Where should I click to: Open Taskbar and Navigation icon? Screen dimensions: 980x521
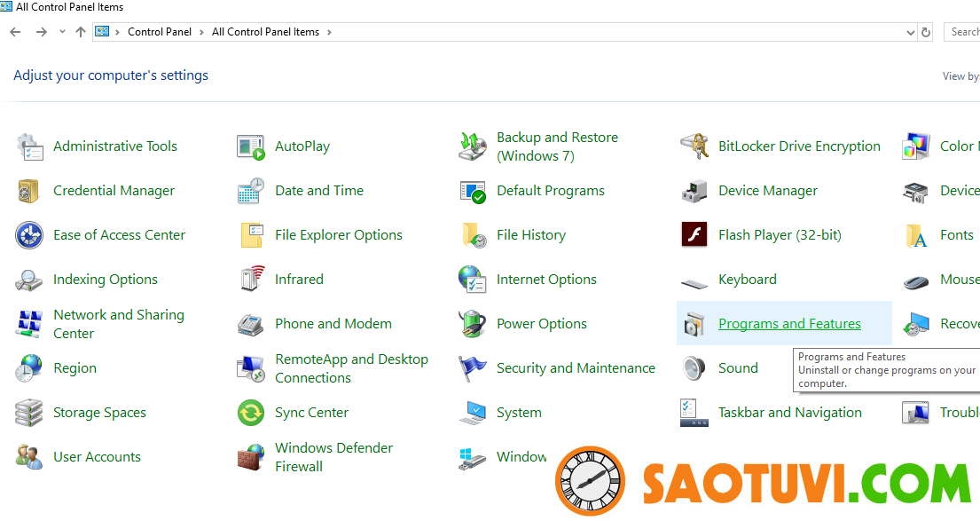coord(694,413)
